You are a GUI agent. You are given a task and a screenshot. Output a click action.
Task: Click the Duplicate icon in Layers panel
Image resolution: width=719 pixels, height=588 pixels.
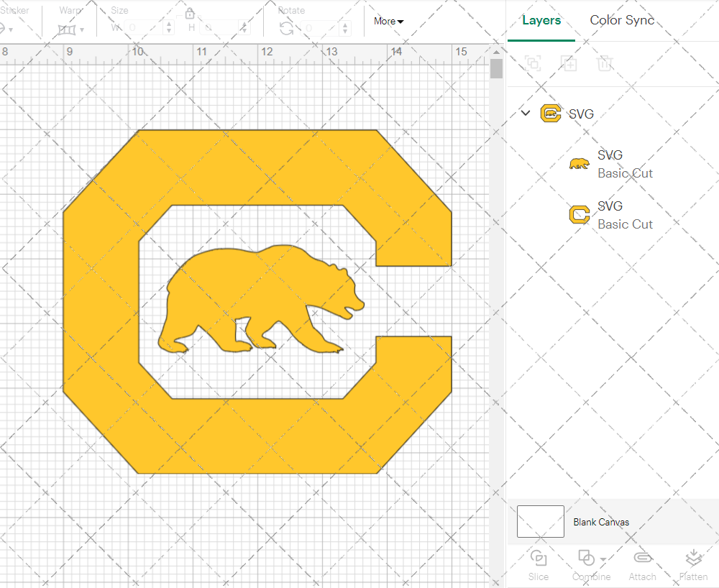(x=569, y=63)
